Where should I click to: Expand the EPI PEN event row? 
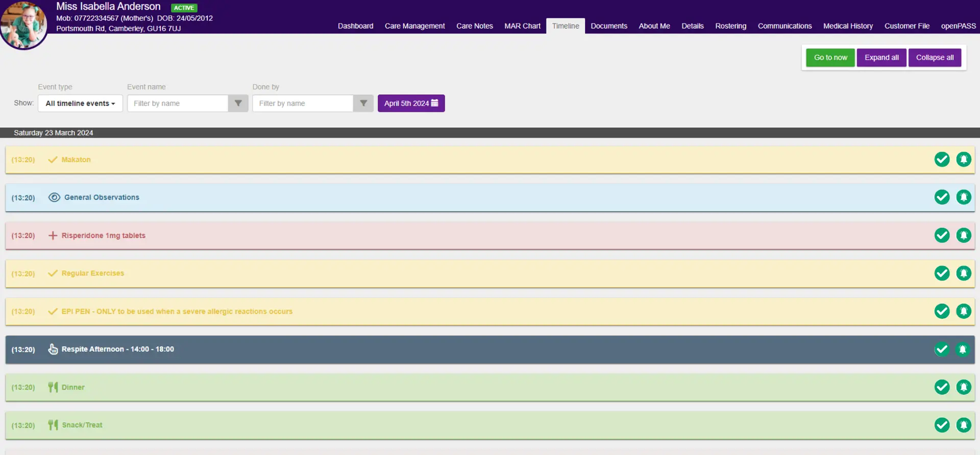click(x=490, y=311)
